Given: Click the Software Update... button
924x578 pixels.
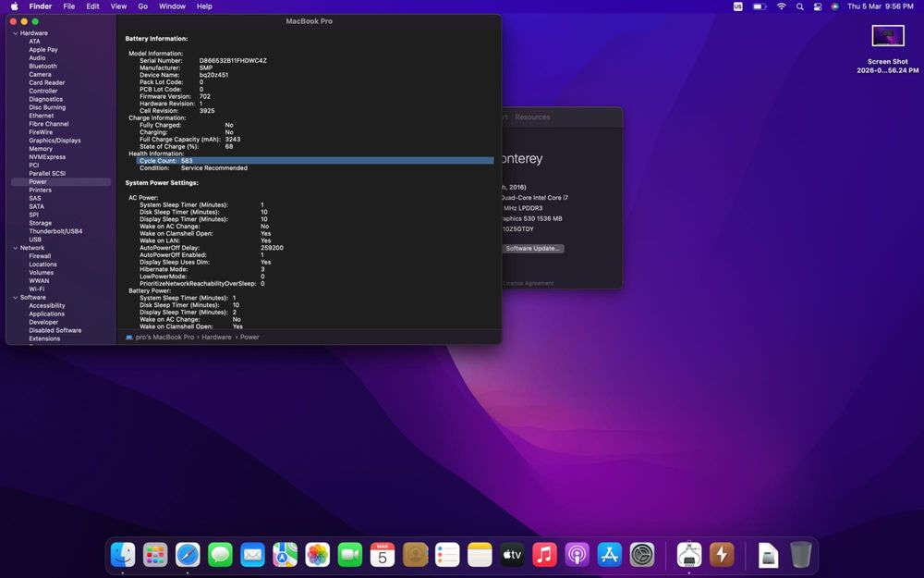Looking at the screenshot, I should [x=532, y=249].
